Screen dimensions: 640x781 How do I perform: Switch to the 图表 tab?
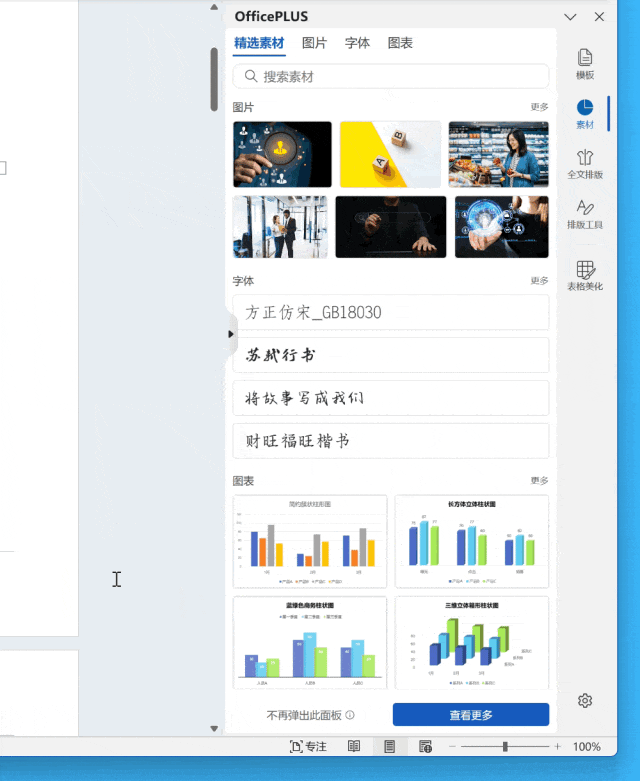400,43
